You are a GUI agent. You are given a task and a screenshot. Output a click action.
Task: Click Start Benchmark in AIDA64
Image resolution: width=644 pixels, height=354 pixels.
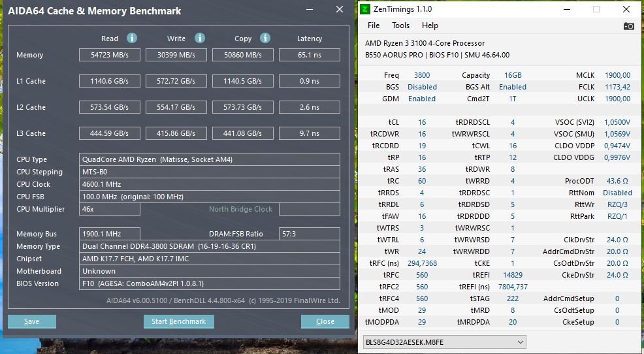[x=179, y=321]
